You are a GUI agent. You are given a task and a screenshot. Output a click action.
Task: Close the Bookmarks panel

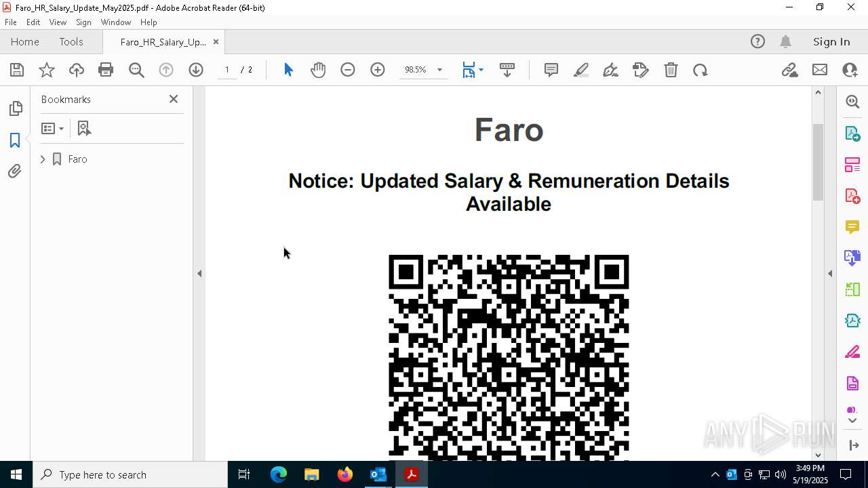tap(174, 99)
